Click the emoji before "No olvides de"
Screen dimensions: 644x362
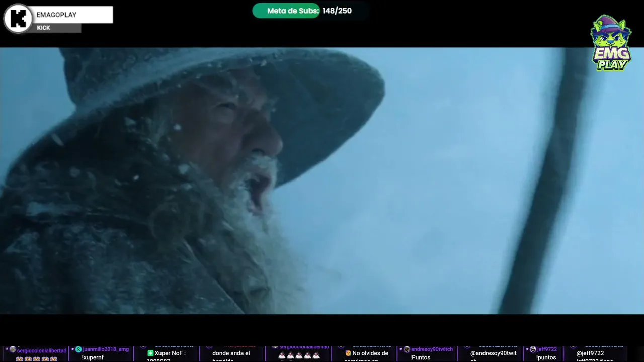click(x=348, y=353)
